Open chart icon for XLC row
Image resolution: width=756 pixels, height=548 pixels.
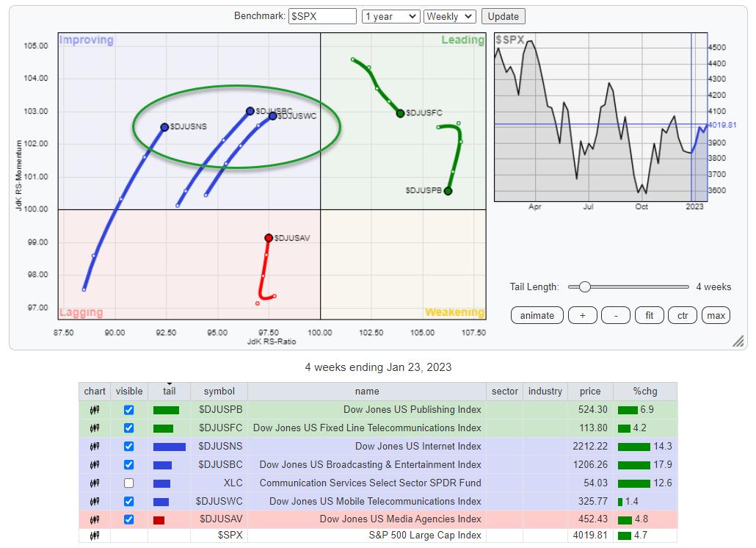[95, 483]
